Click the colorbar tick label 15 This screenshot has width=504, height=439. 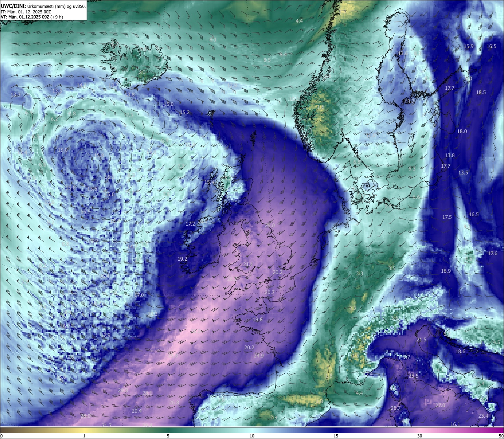(x=336, y=436)
